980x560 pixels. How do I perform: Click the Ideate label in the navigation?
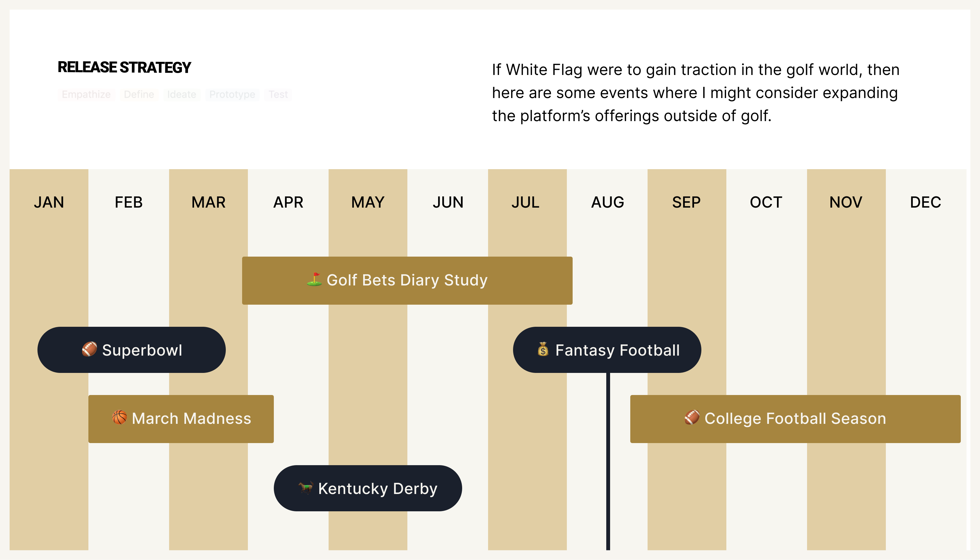click(x=182, y=94)
